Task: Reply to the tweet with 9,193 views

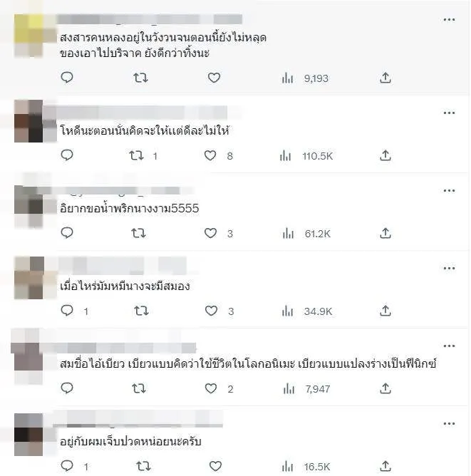Action: (67, 78)
